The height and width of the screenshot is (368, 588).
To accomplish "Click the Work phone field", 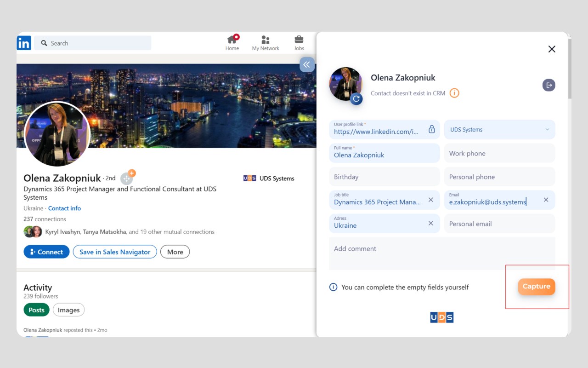I will [500, 153].
